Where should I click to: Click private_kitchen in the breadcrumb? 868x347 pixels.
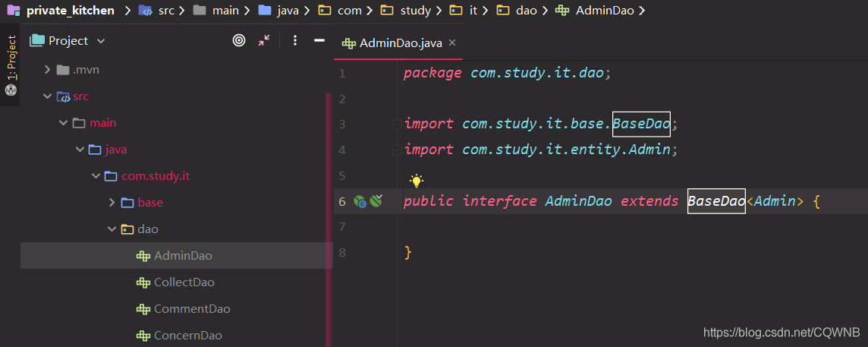pos(71,11)
